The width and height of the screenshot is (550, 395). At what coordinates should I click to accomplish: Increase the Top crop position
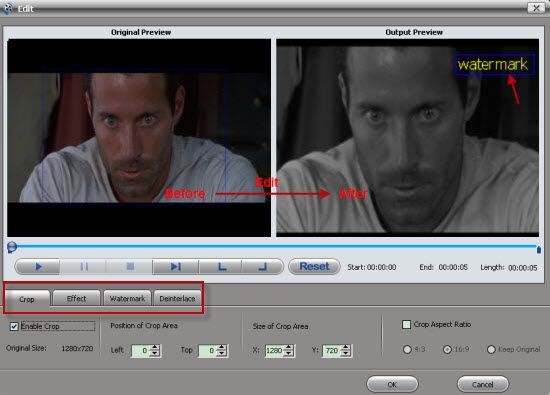(x=222, y=348)
